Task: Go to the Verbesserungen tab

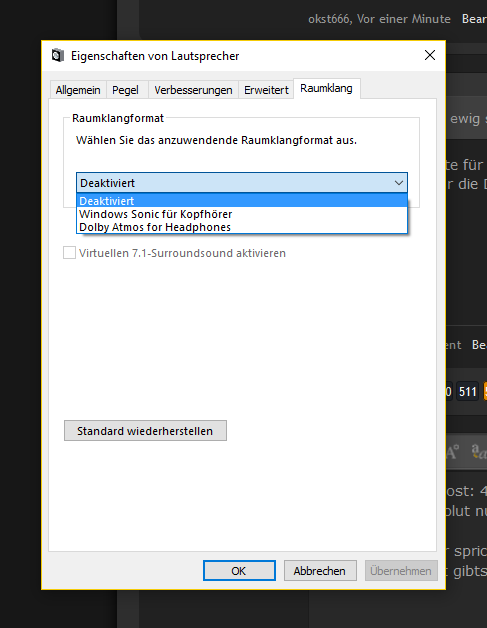Action: tap(193, 90)
